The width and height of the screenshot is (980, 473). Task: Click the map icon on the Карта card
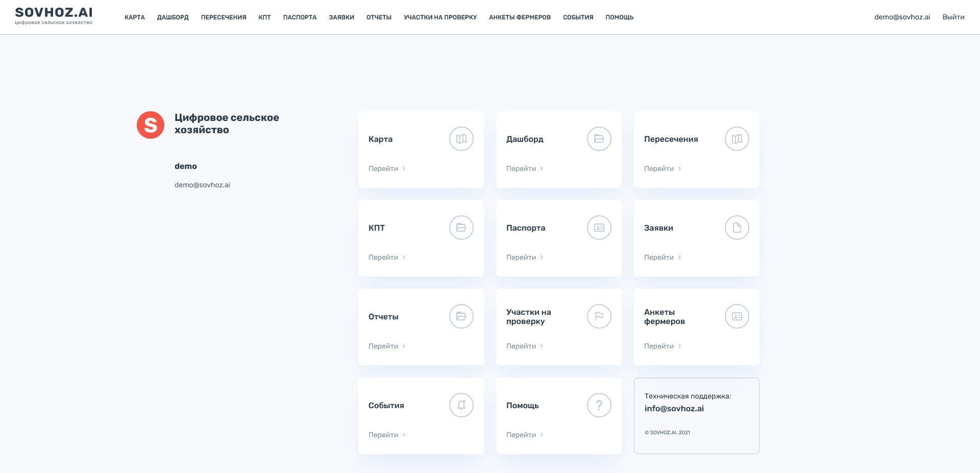point(461,139)
